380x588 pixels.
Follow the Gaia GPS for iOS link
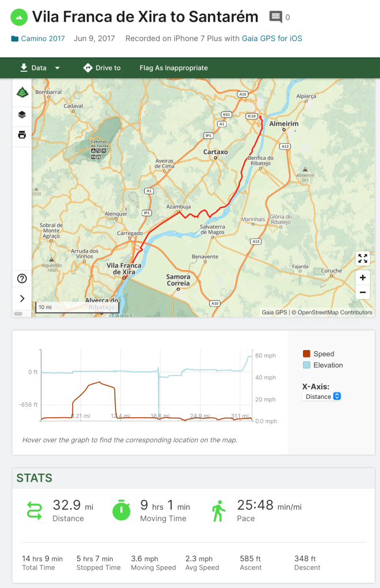pos(272,39)
